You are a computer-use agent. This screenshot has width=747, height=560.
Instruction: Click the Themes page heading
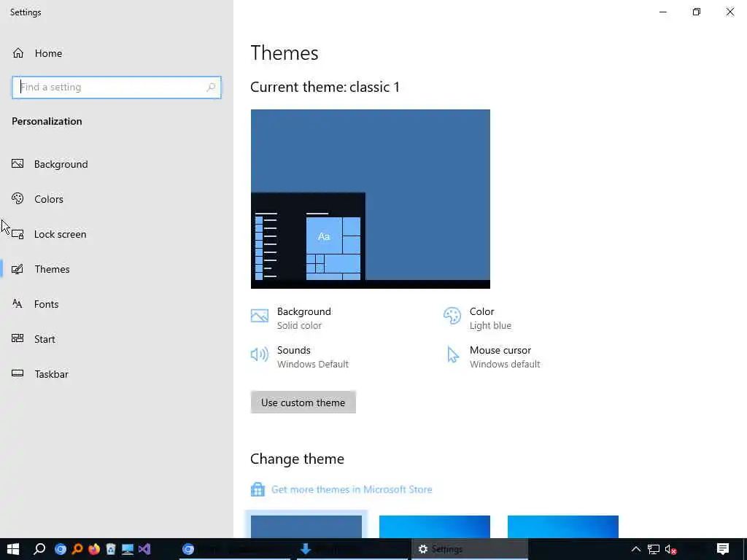[285, 52]
